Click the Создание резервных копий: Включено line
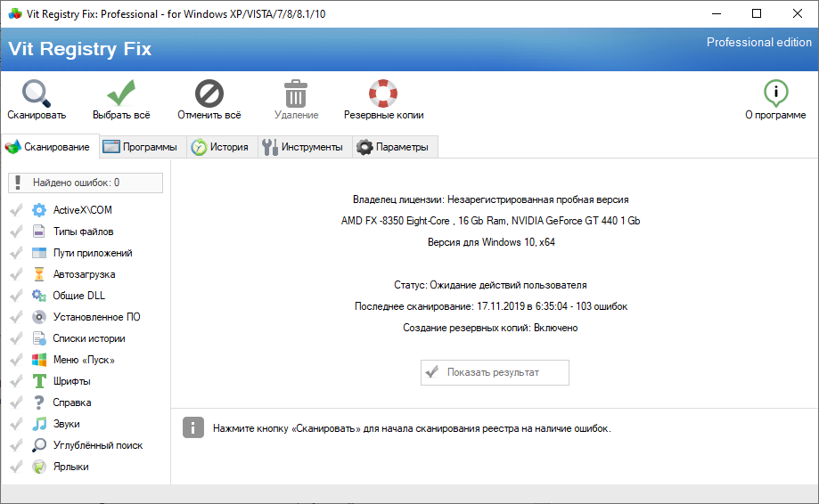The height and width of the screenshot is (504, 819). 490,328
